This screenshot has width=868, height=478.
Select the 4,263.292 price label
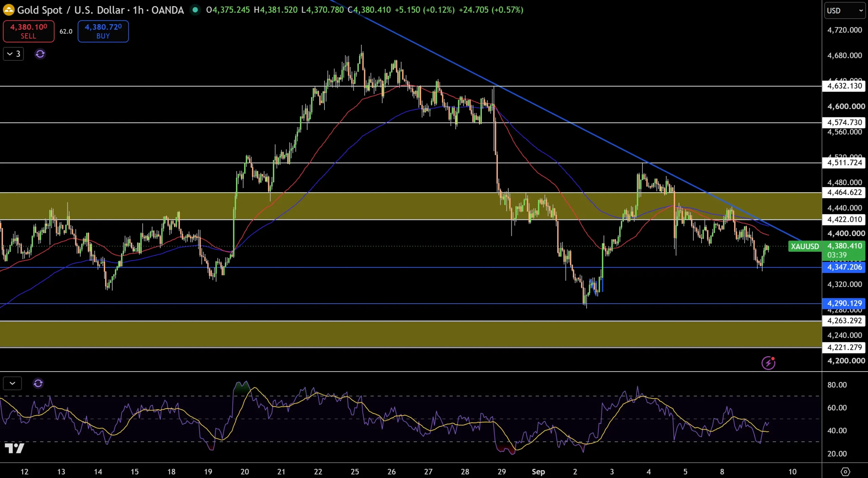click(x=844, y=321)
